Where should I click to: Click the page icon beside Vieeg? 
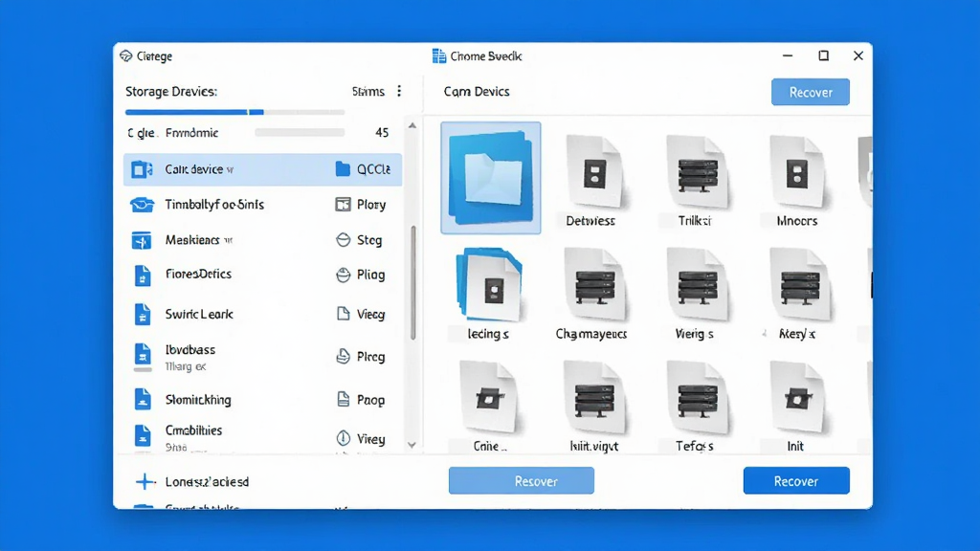[x=344, y=314]
